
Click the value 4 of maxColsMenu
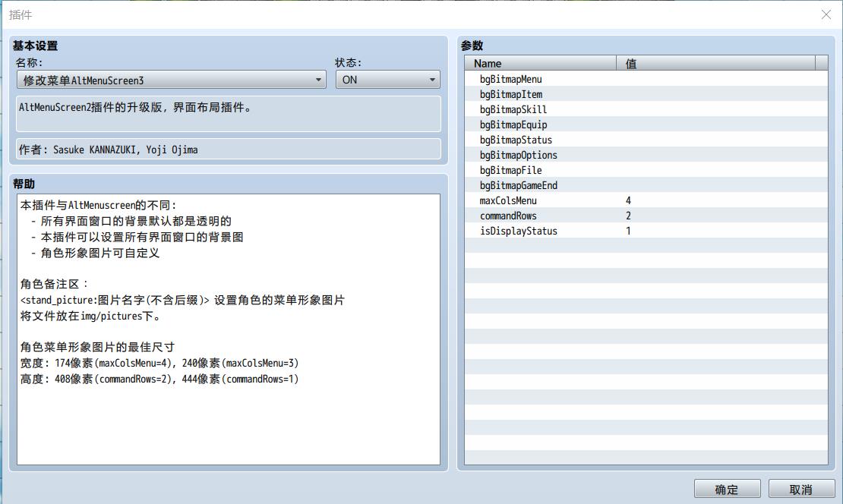coord(628,200)
